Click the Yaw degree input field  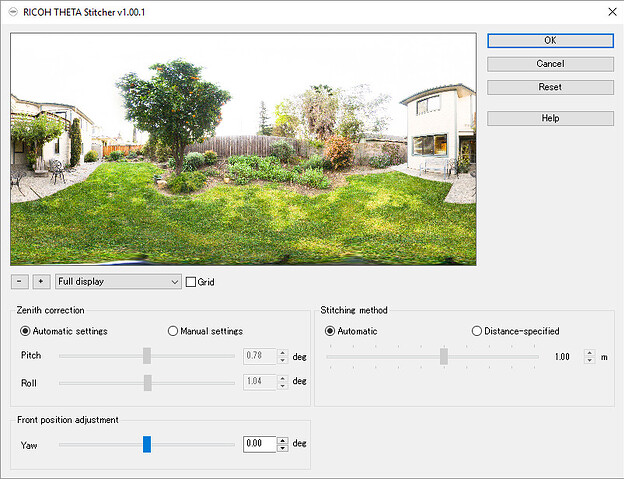[x=259, y=443]
